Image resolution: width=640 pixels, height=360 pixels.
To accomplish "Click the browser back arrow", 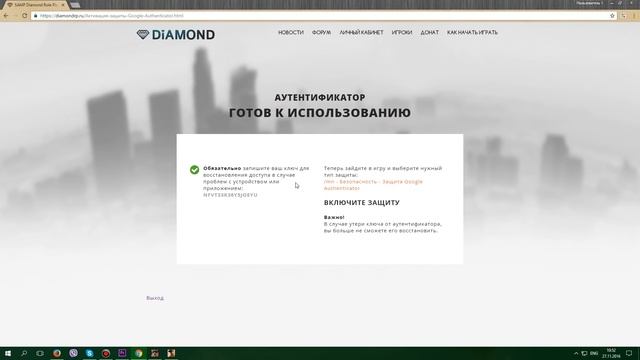I will pos(6,16).
